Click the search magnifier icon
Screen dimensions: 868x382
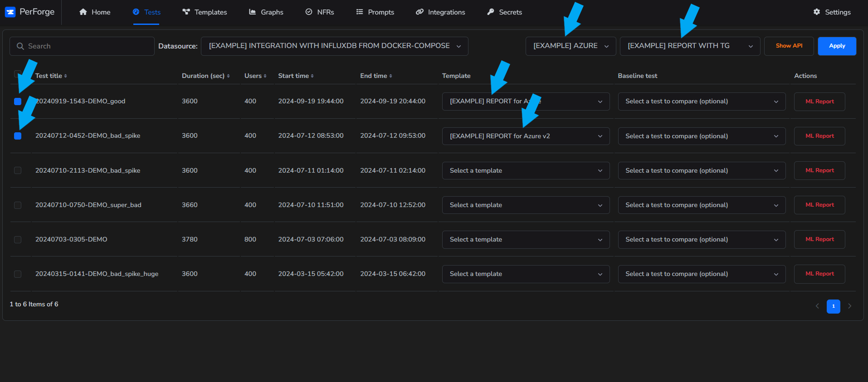(x=20, y=46)
